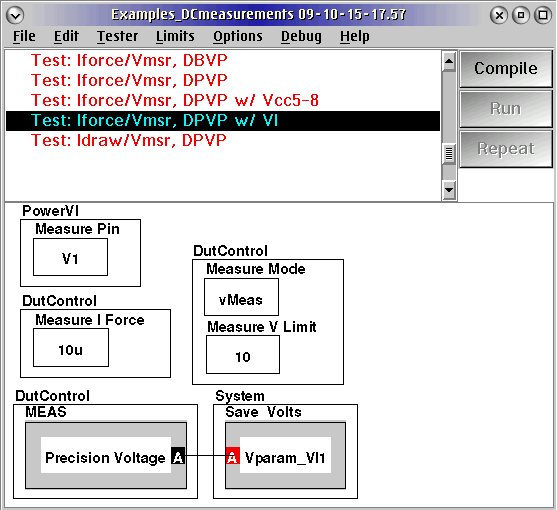
Task: Click the test list scrollbar thumb
Action: click(449, 153)
